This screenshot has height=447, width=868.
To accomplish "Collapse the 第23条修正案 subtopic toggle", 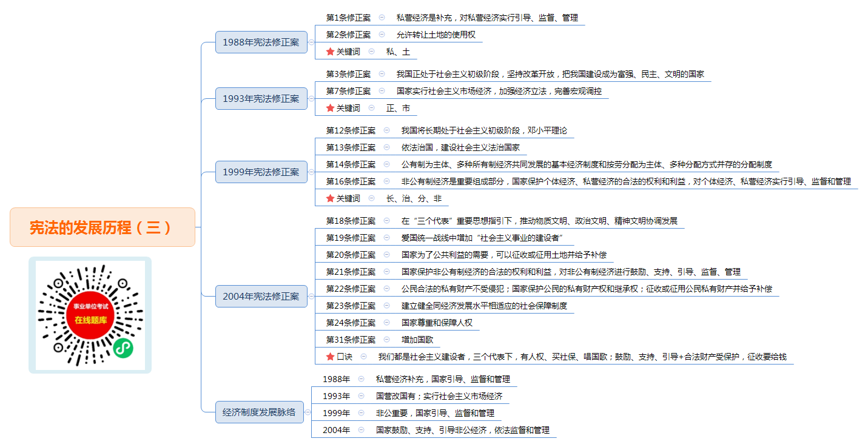I will tap(386, 306).
